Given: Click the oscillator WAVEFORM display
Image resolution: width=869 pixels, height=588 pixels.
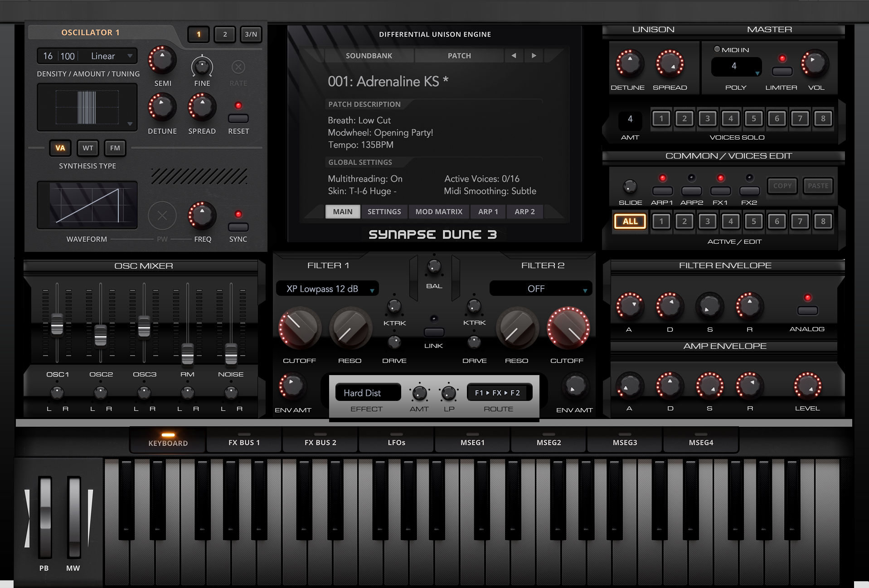Looking at the screenshot, I should click(x=87, y=205).
